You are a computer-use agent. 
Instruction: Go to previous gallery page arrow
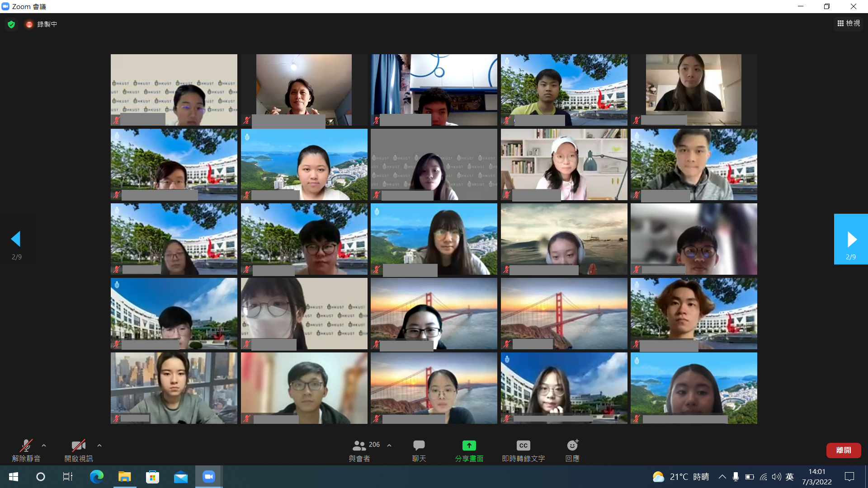click(16, 239)
